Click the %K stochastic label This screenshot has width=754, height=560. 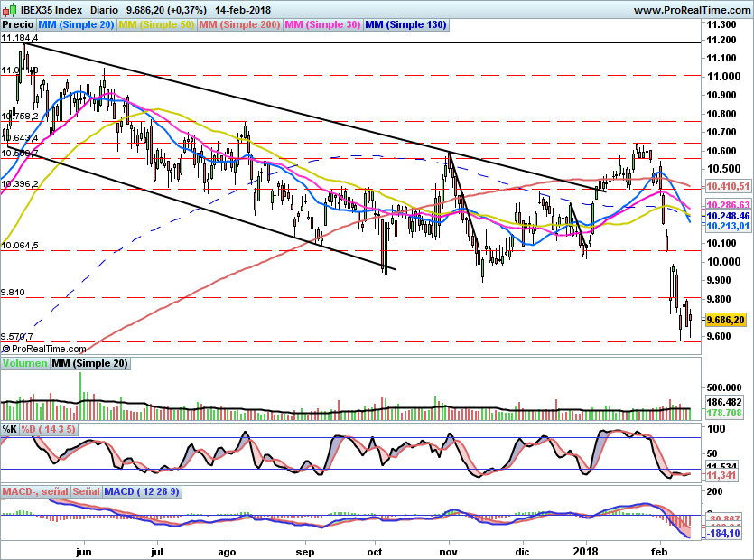10,429
